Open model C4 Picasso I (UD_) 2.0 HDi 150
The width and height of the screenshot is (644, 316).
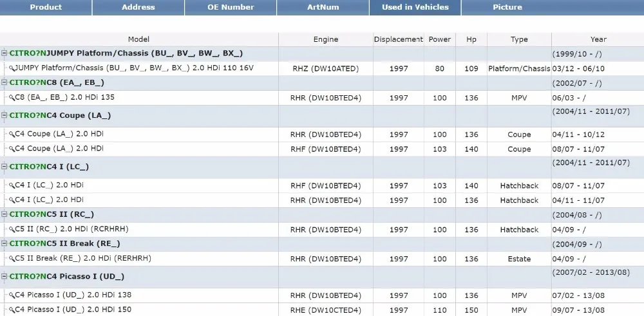pyautogui.click(x=73, y=310)
